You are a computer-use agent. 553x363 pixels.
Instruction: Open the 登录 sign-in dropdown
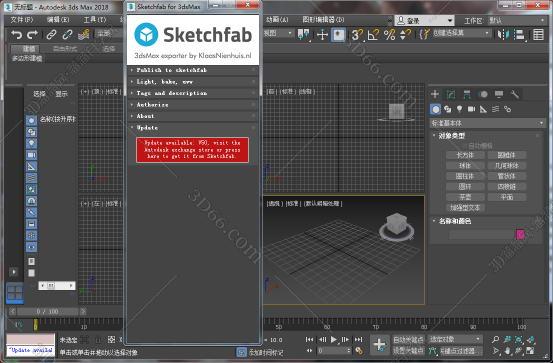point(424,20)
